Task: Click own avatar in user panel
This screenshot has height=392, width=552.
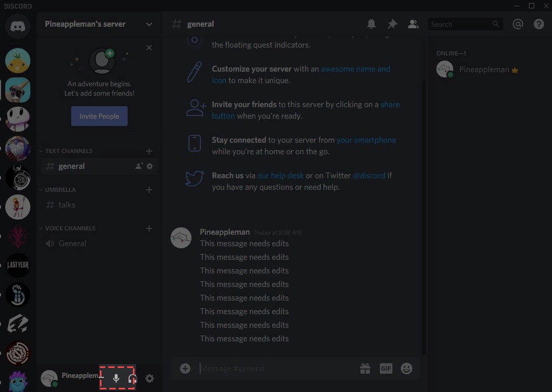Action: coord(49,378)
